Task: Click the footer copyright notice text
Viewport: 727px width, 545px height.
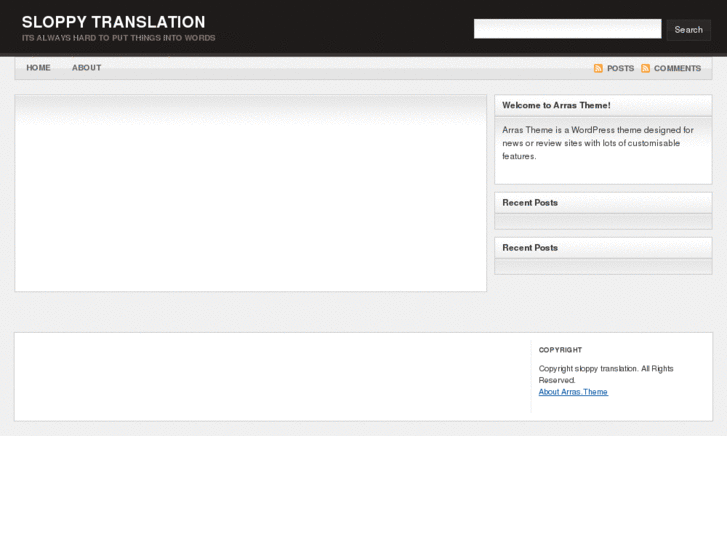Action: coord(606,374)
